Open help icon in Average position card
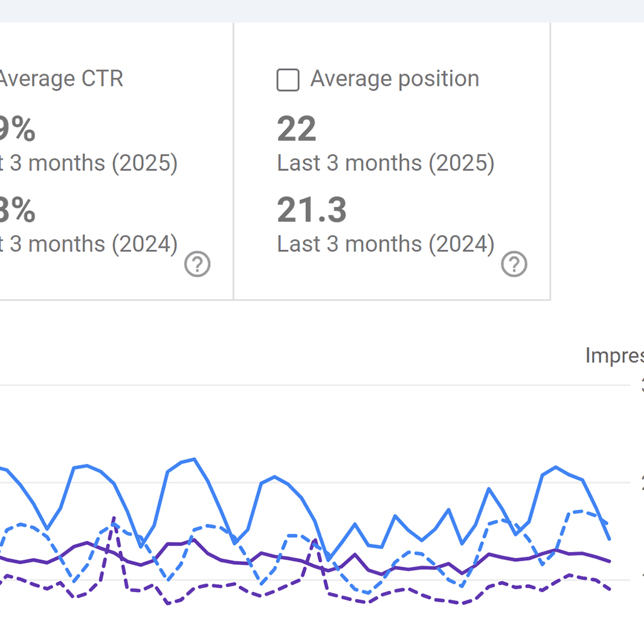 [x=514, y=265]
